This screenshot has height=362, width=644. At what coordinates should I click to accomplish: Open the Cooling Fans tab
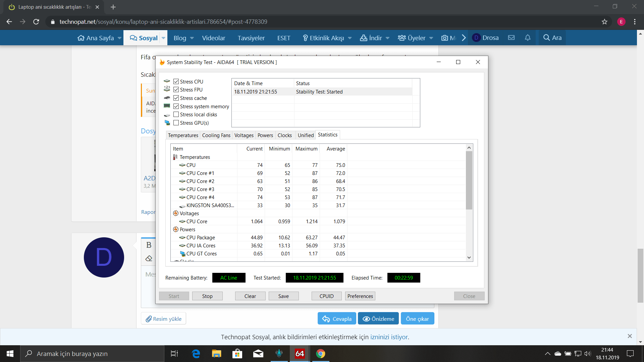pos(216,135)
